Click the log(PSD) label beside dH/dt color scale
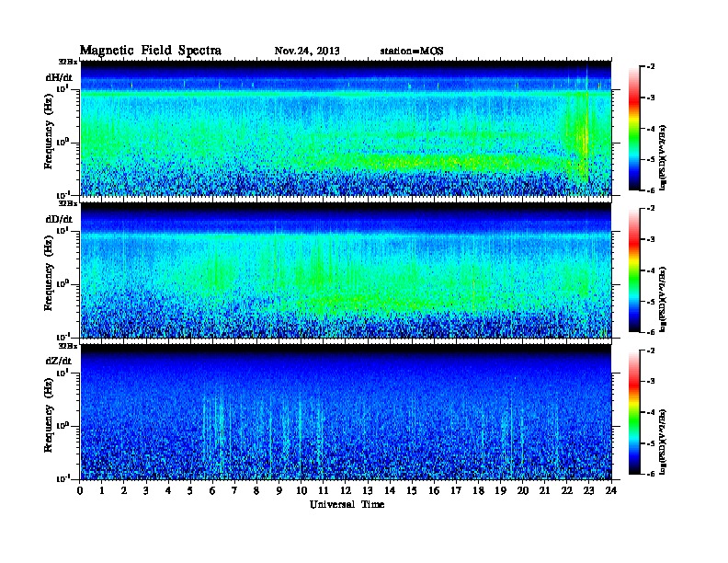 click(x=663, y=157)
